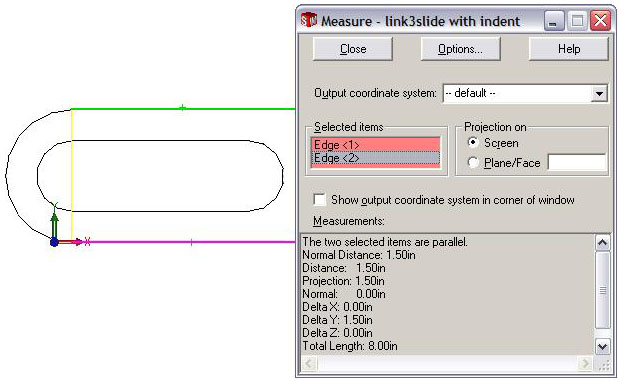618x381 pixels.
Task: Click the inner slot outline
Action: coord(160,176)
